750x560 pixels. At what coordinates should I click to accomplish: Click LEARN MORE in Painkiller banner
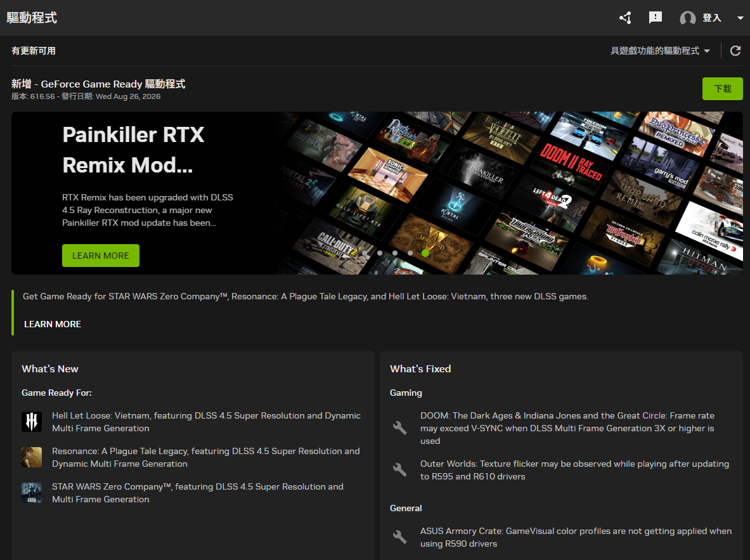(x=100, y=256)
